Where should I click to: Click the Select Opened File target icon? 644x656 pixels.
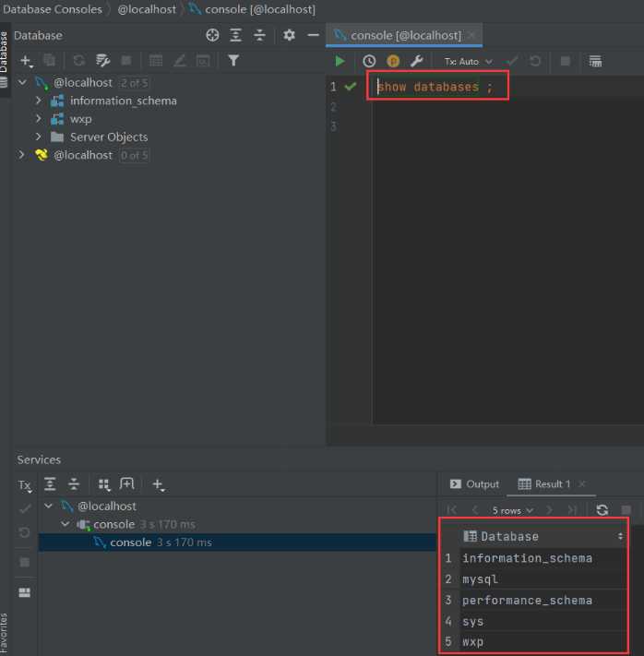click(x=212, y=35)
